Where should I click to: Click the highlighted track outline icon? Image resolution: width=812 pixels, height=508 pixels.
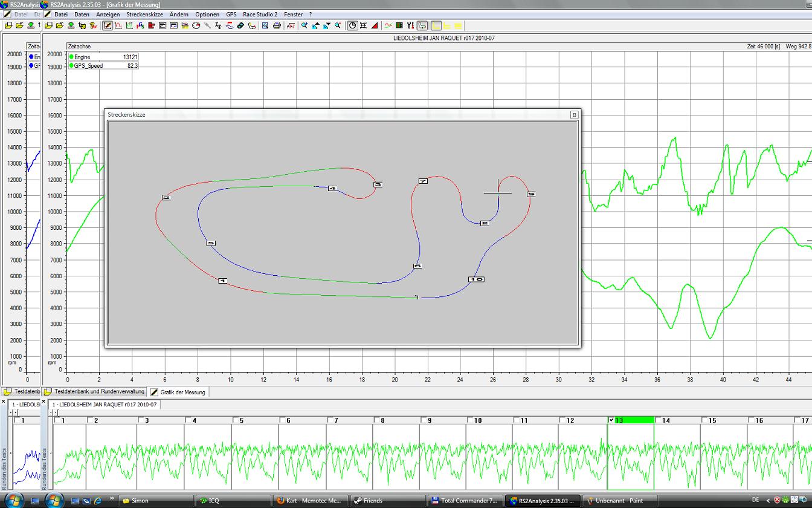[422, 25]
